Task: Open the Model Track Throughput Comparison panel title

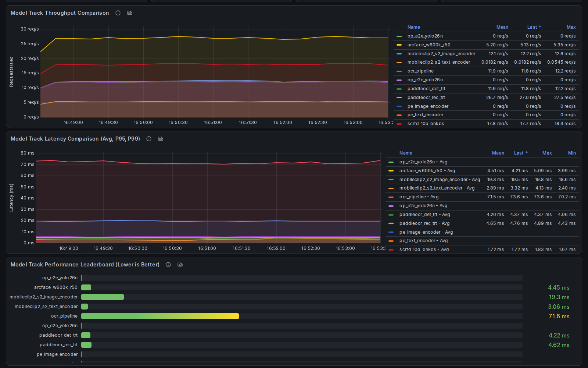Action: [x=60, y=13]
